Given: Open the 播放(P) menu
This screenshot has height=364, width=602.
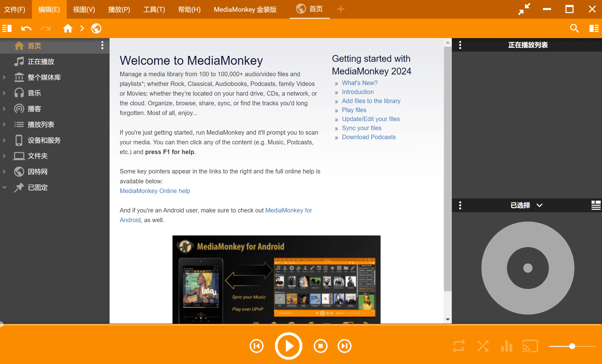Looking at the screenshot, I should point(119,9).
